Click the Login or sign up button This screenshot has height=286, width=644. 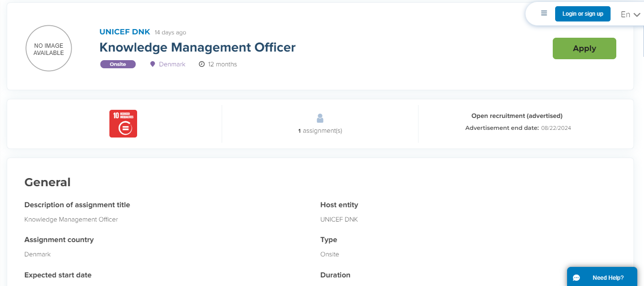click(582, 14)
